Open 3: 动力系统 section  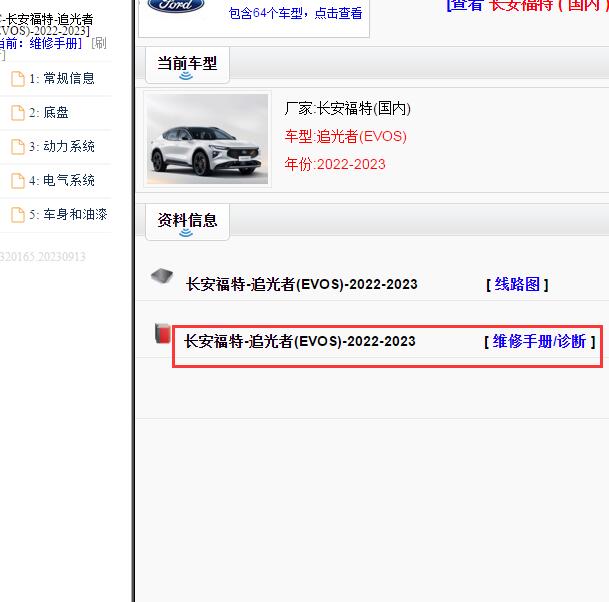click(62, 147)
